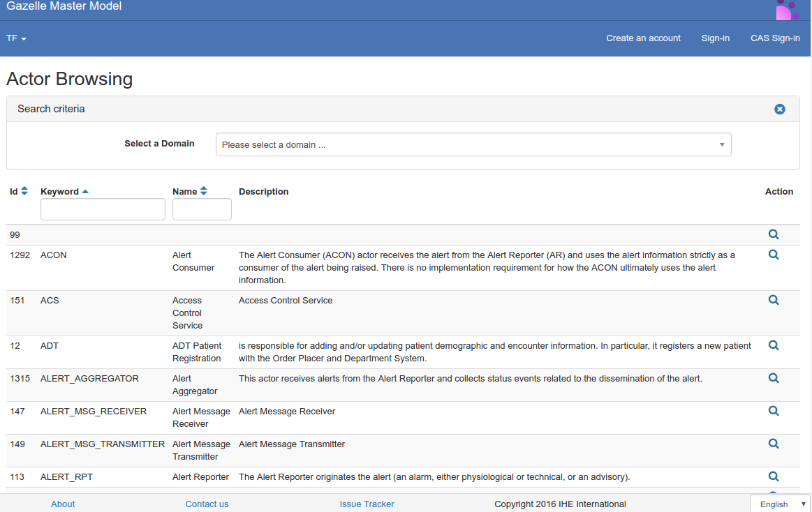
Task: Close the Search criteria panel
Action: (x=780, y=110)
